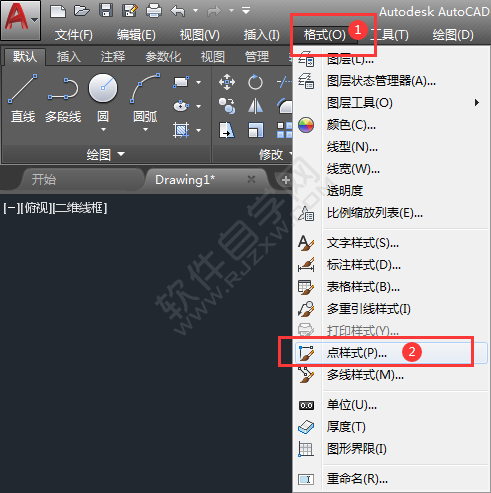The width and height of the screenshot is (491, 493).
Task: Open the 编辑(E) menu
Action: click(x=136, y=35)
